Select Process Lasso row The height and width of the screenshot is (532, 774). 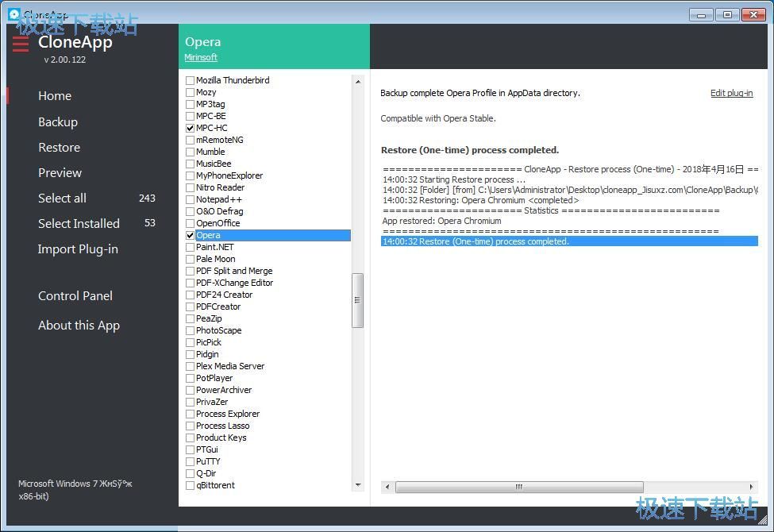222,426
